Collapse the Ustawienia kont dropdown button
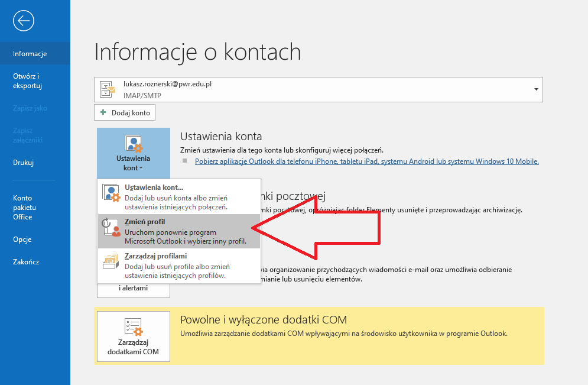Image resolution: width=588 pixels, height=385 pixels. 134,153
